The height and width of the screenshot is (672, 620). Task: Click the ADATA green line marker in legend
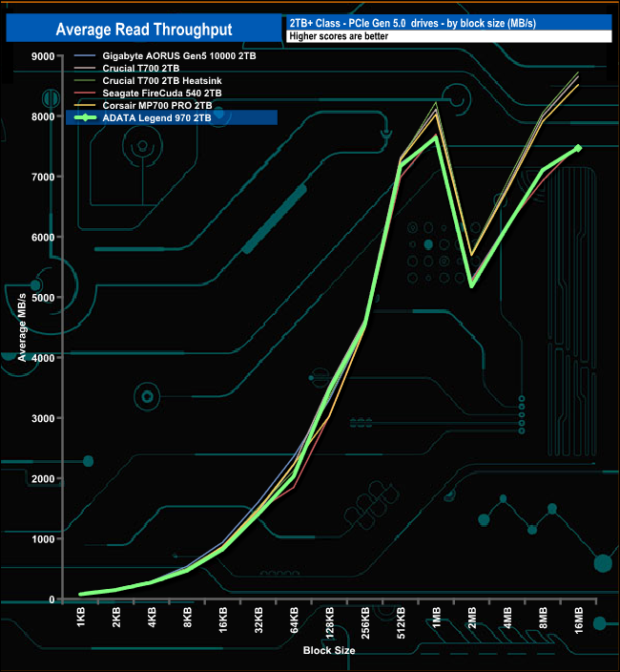(86, 117)
